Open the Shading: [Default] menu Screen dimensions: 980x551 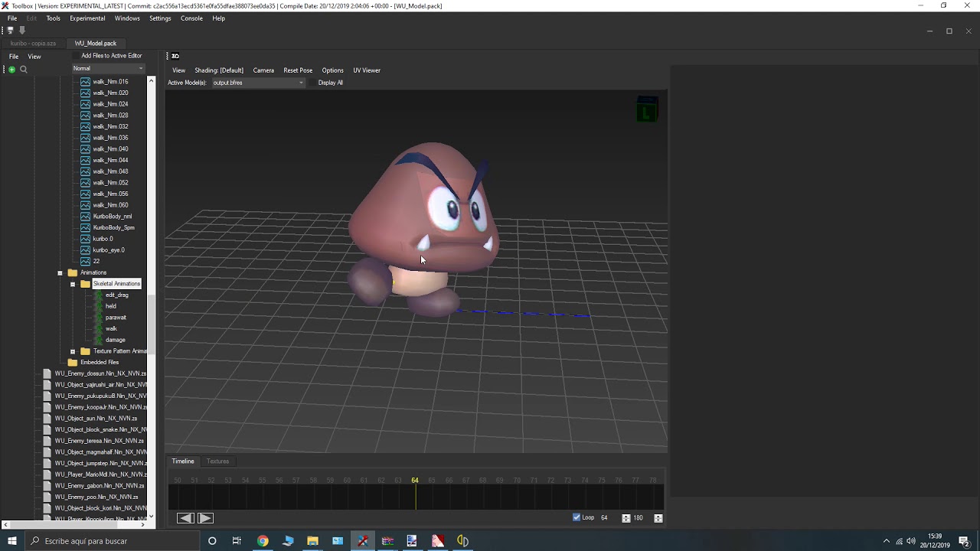coord(219,70)
